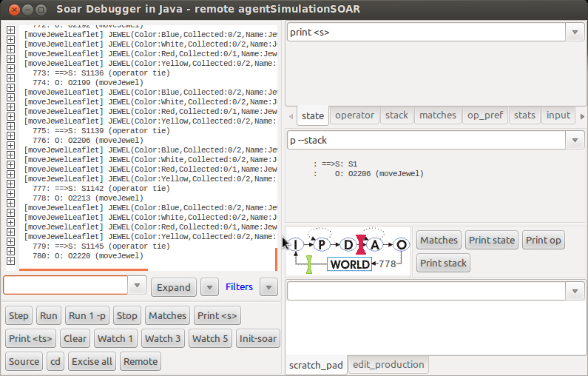Open the Filters dropdown arrow
The width and height of the screenshot is (588, 376).
[x=268, y=287]
